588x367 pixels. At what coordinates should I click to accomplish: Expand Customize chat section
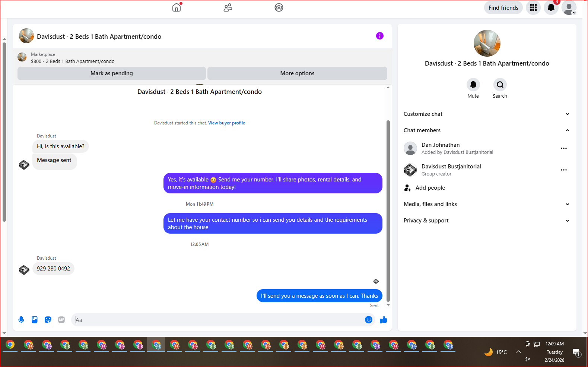pos(487,114)
